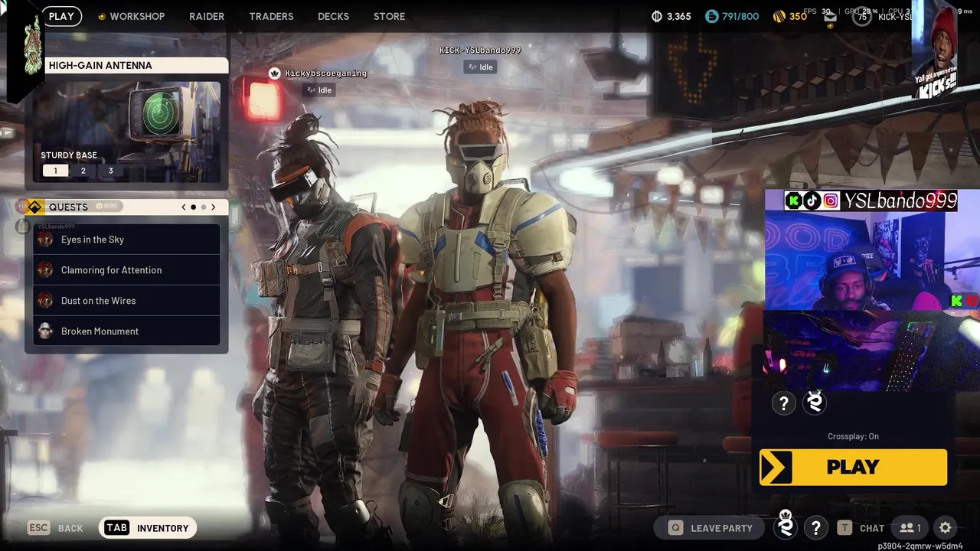Click the level 75 circular badge
Screen dimensions: 980x551
[862, 17]
